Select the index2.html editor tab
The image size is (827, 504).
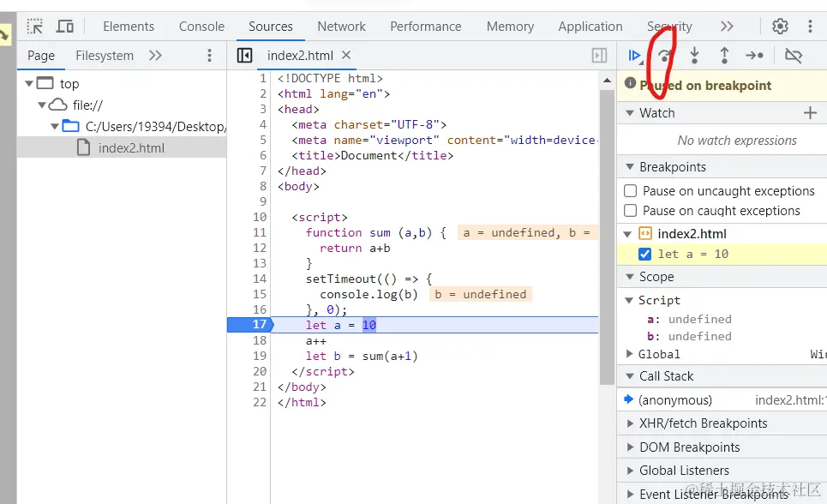300,56
